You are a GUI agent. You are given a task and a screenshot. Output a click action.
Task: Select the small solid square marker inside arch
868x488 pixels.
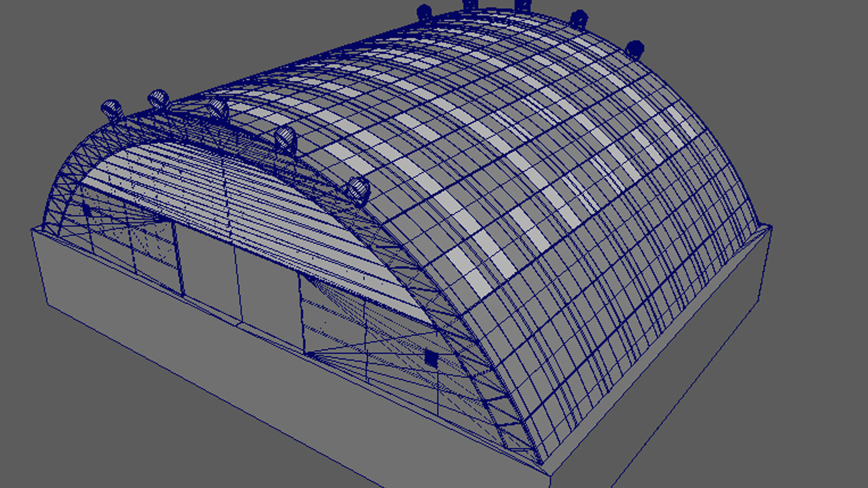click(x=431, y=359)
